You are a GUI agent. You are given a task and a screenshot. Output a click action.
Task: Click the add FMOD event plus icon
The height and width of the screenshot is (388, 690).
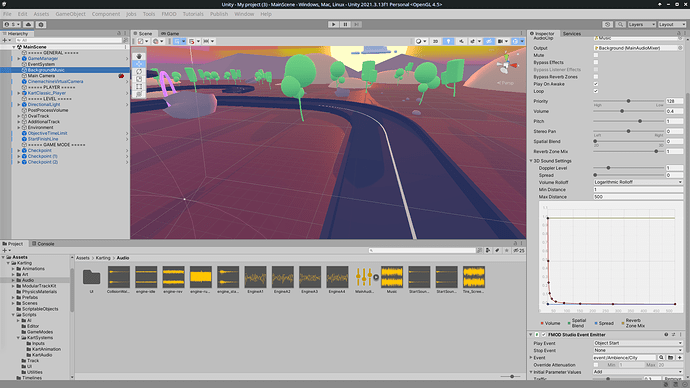coord(679,358)
